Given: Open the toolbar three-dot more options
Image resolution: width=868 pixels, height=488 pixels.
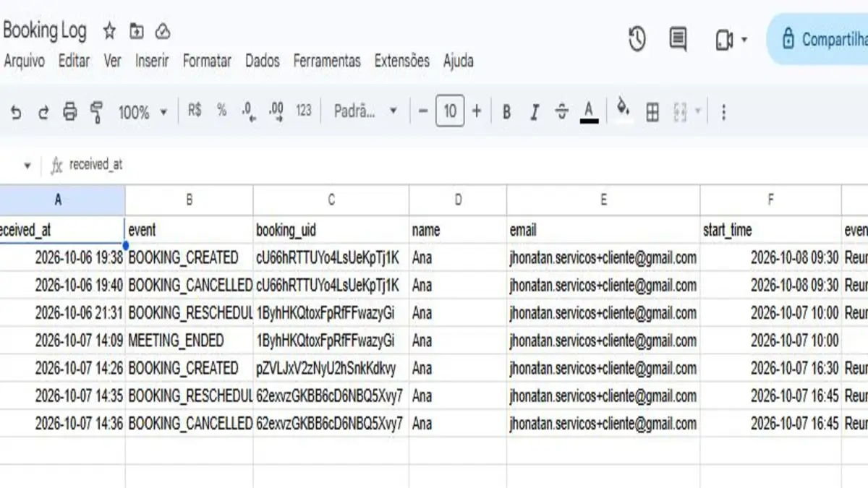Looking at the screenshot, I should (723, 112).
